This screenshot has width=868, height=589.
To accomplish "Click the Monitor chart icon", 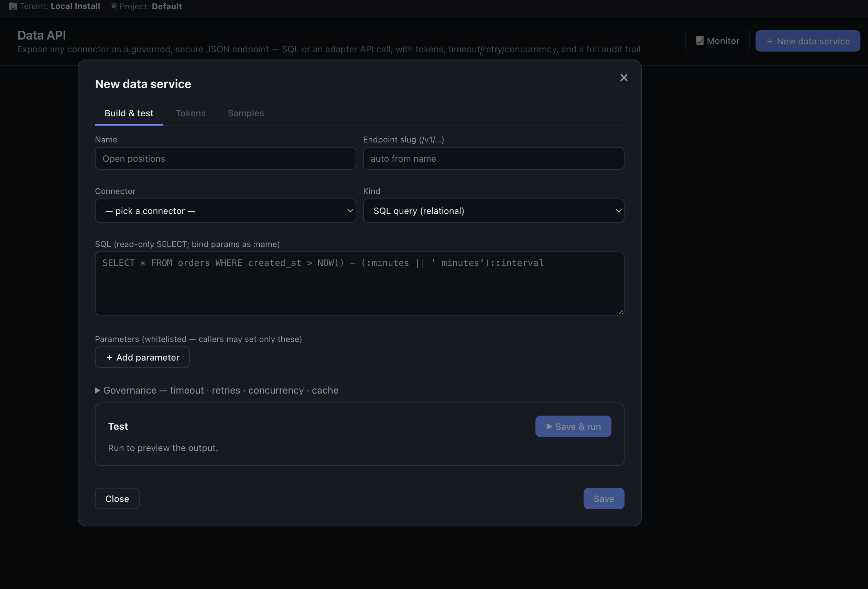I will pyautogui.click(x=699, y=41).
